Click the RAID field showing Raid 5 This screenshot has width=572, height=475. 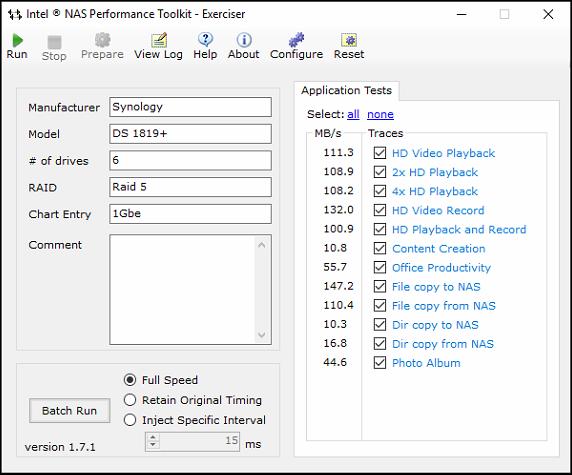tap(190, 187)
